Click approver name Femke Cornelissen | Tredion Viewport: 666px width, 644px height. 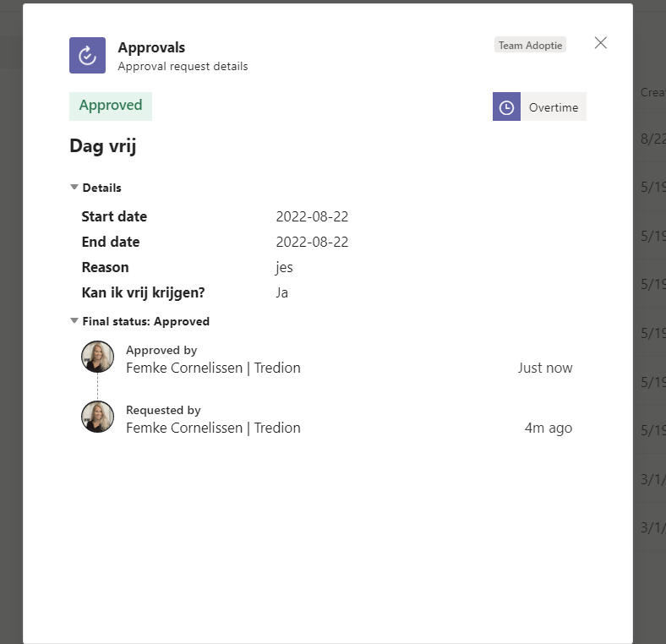click(x=213, y=368)
